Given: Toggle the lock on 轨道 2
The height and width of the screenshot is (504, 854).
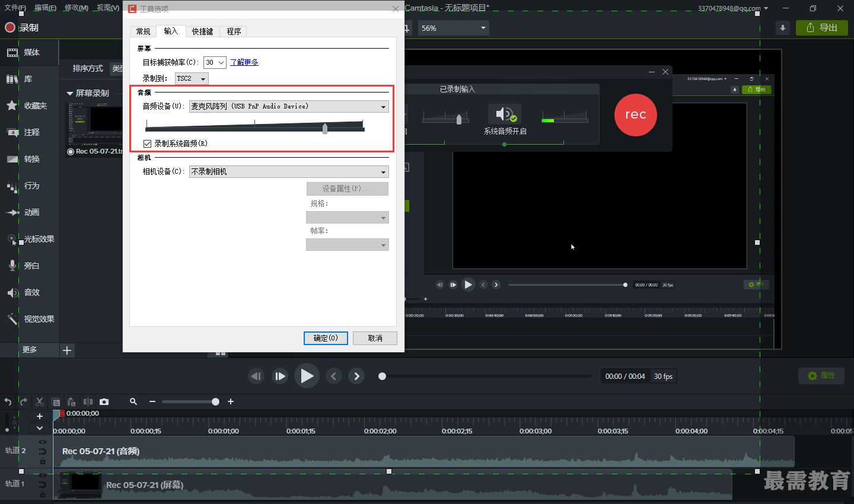Looking at the screenshot, I should coord(43,461).
